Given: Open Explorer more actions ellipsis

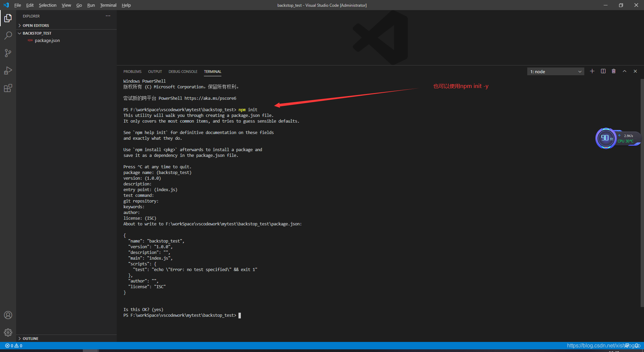Looking at the screenshot, I should (x=108, y=16).
